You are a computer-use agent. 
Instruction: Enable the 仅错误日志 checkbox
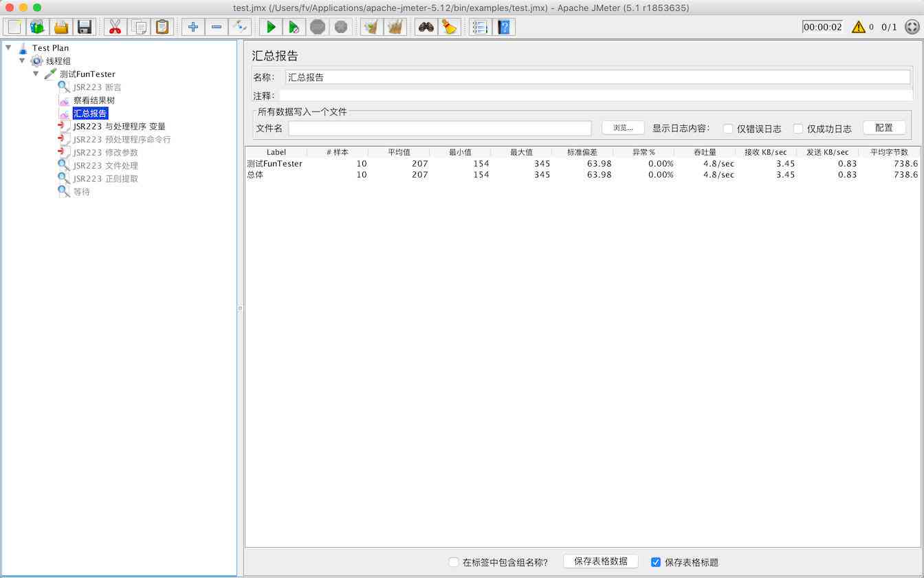pyautogui.click(x=728, y=129)
